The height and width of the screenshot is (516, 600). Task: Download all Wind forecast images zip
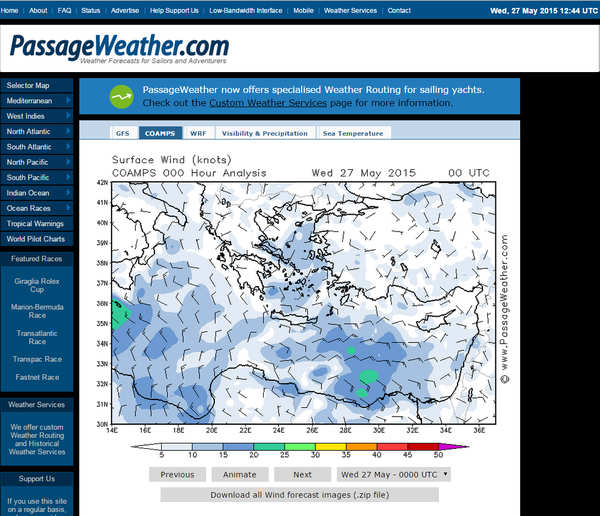click(x=300, y=495)
